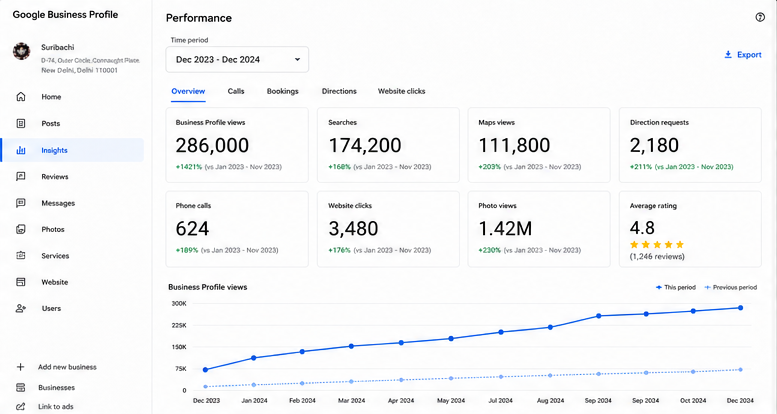The width and height of the screenshot is (777, 414).
Task: Click the plus icon for Add new business
Action: click(x=20, y=367)
